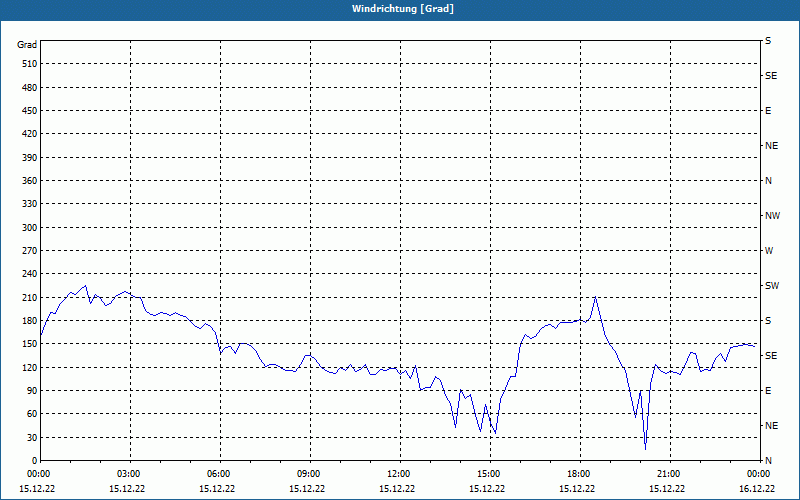Screen dimensions: 800x500
Task: Select the 420 degree axis label
Action: 29,134
